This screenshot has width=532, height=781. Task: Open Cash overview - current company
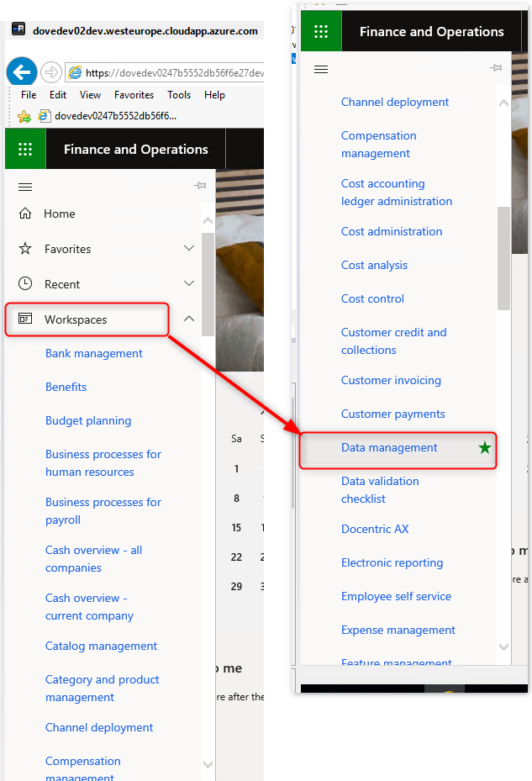click(x=89, y=607)
